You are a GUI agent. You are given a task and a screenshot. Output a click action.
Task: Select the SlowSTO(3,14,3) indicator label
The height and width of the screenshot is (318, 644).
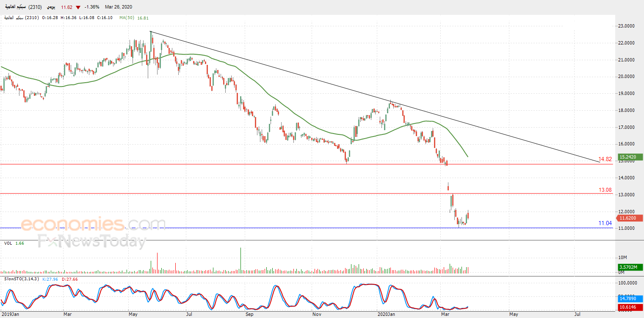coord(21,279)
